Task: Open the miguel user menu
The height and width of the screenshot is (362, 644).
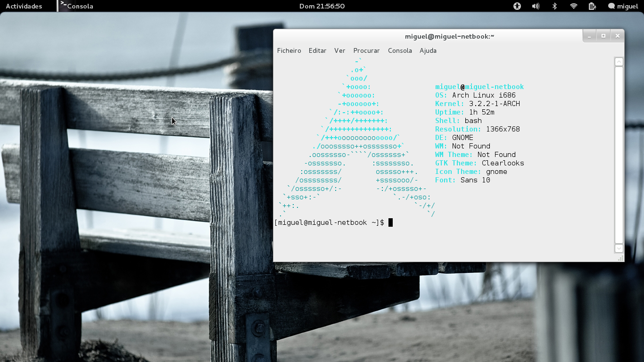Action: (623, 6)
